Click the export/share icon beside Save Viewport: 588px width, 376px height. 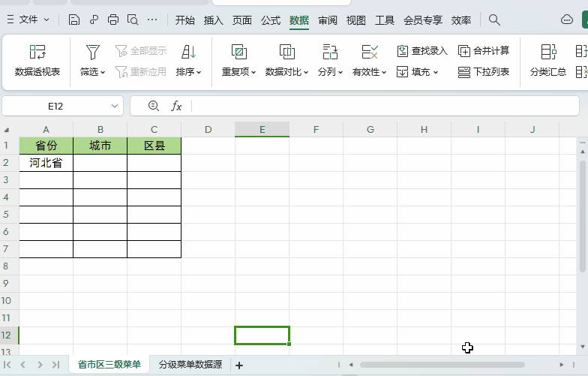point(94,20)
